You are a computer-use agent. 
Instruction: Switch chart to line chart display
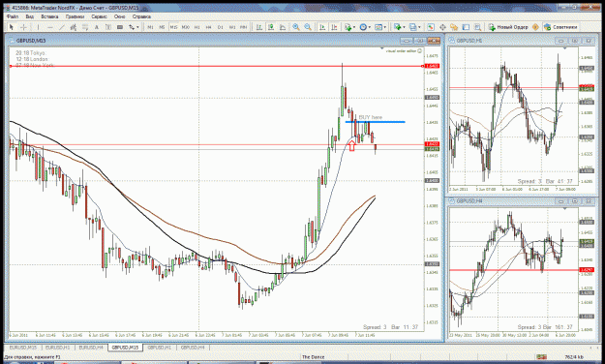[x=283, y=27]
